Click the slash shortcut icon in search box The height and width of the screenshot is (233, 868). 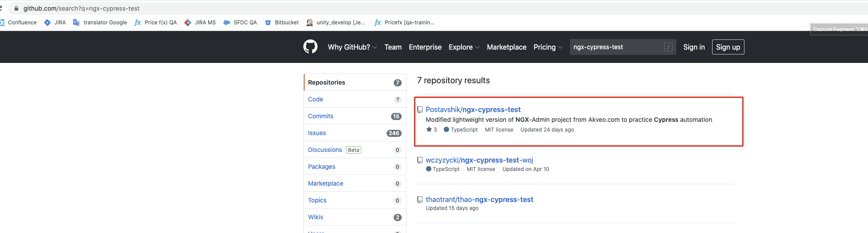click(x=668, y=47)
